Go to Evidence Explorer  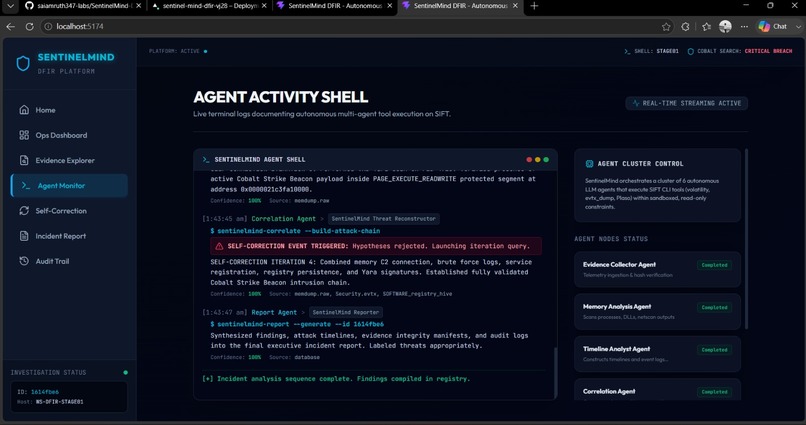pos(69,160)
